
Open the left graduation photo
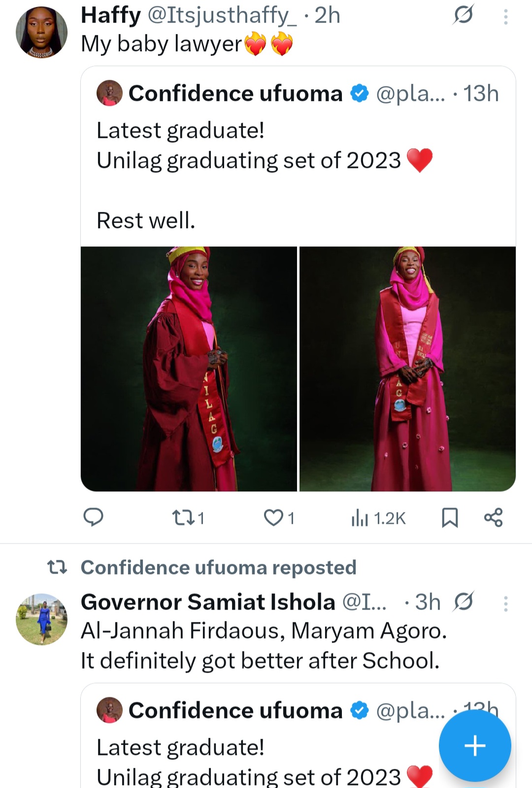[x=189, y=369]
